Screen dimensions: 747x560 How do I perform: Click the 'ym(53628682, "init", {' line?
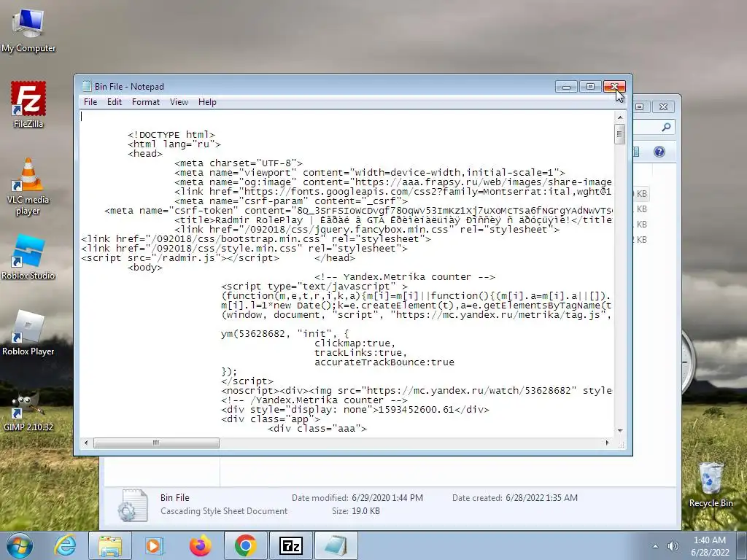[x=285, y=334]
